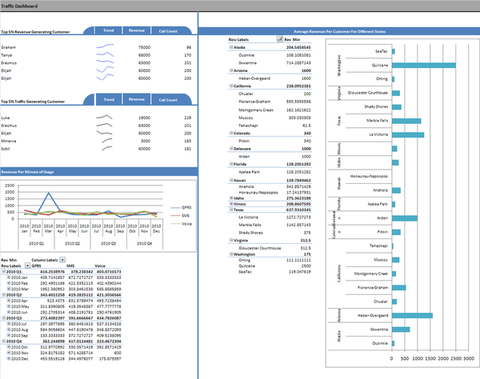
Task: Collapse the Washington group
Action: (x=231, y=254)
